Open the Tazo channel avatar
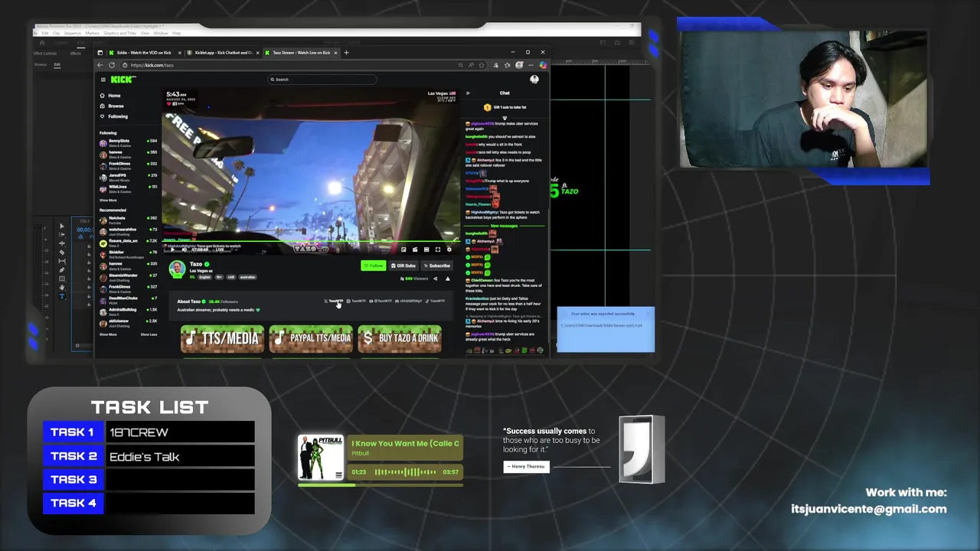The image size is (980, 551). [177, 269]
